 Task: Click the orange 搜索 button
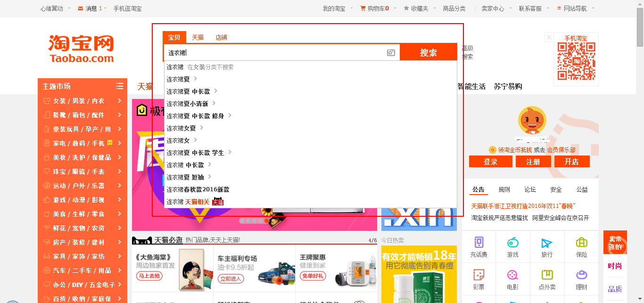[x=429, y=53]
